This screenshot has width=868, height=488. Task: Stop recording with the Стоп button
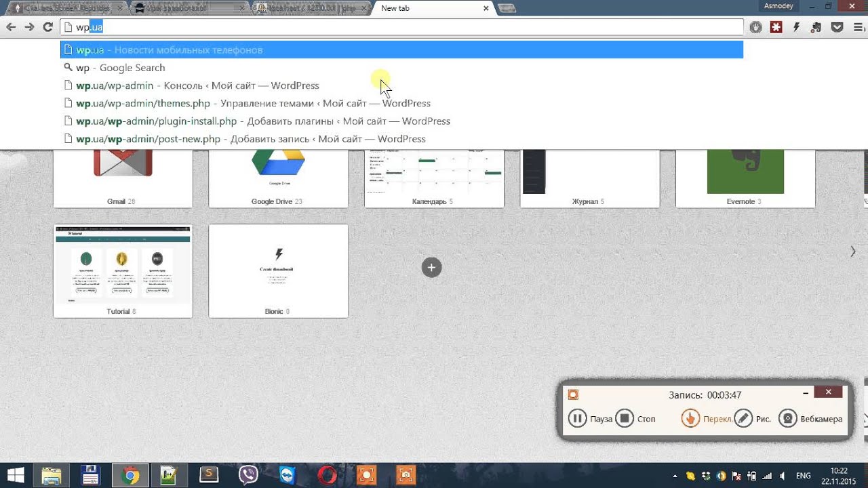636,418
